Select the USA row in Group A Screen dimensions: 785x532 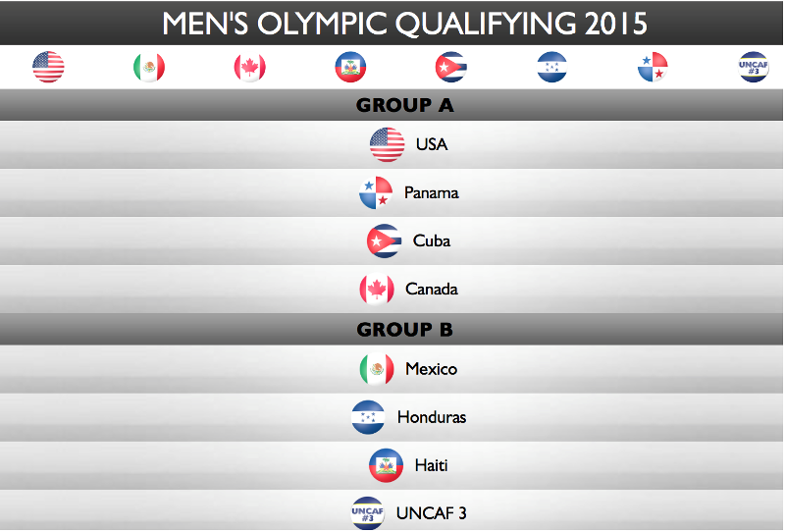point(392,144)
